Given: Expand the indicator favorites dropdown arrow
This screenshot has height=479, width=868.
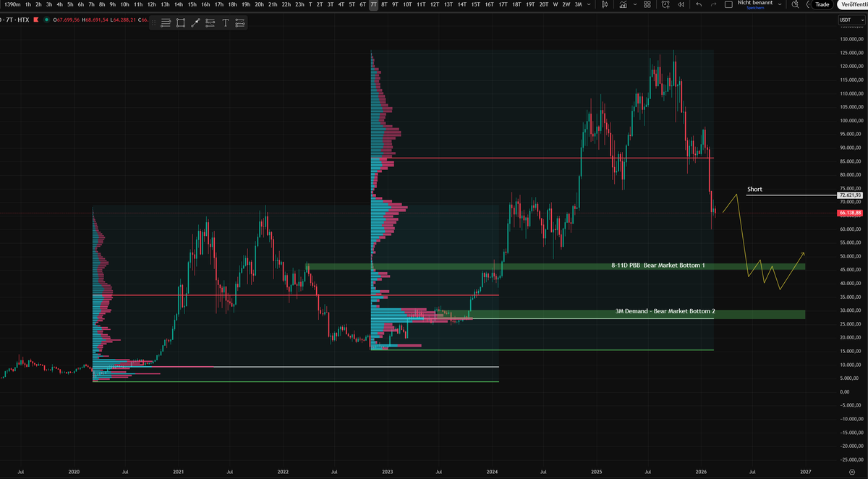Looking at the screenshot, I should pos(635,4).
